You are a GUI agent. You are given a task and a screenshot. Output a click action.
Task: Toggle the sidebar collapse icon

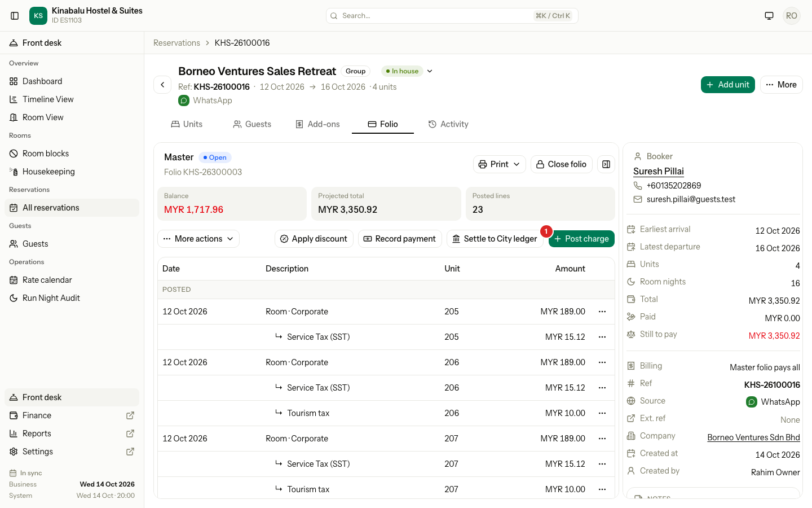(x=15, y=16)
